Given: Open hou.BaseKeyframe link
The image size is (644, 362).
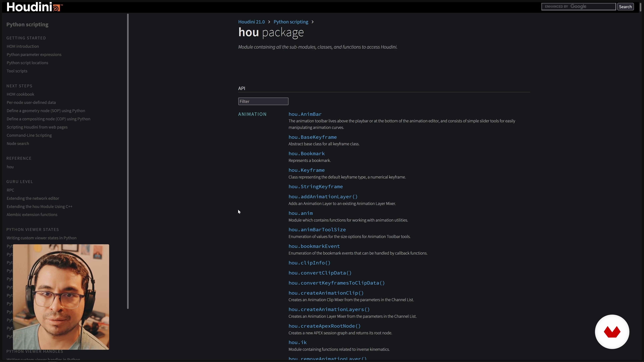Looking at the screenshot, I should click(312, 137).
